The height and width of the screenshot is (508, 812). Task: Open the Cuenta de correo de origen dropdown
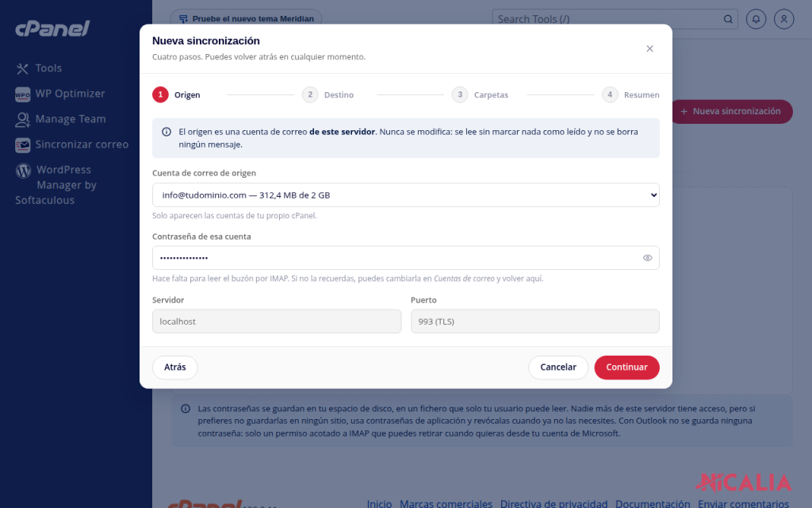click(x=405, y=195)
